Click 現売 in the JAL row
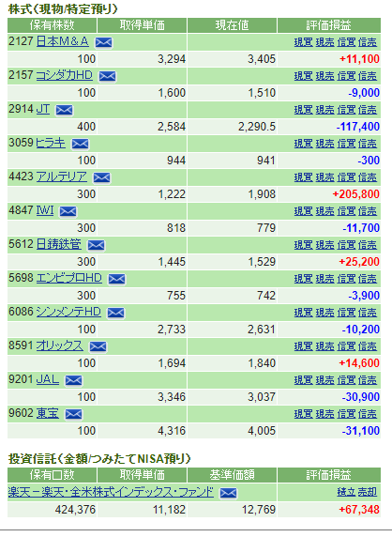The width and height of the screenshot is (392, 537). pyautogui.click(x=324, y=380)
